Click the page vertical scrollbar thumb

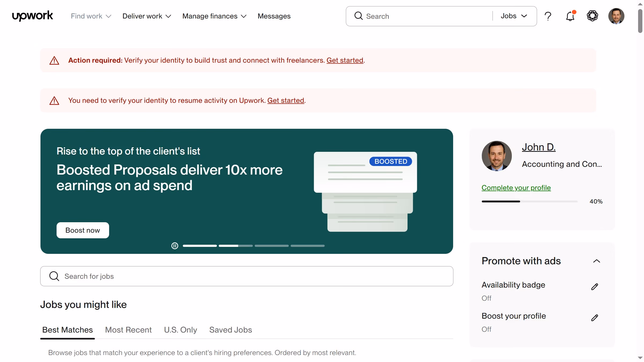tap(640, 21)
